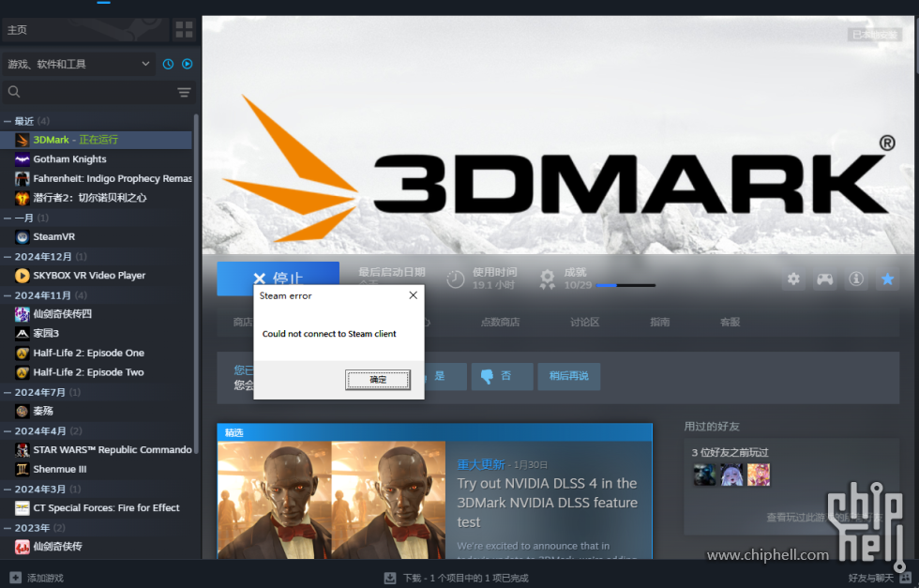Screen dimensions: 919x588
Task: Open the downloads status icon
Action: (x=390, y=578)
